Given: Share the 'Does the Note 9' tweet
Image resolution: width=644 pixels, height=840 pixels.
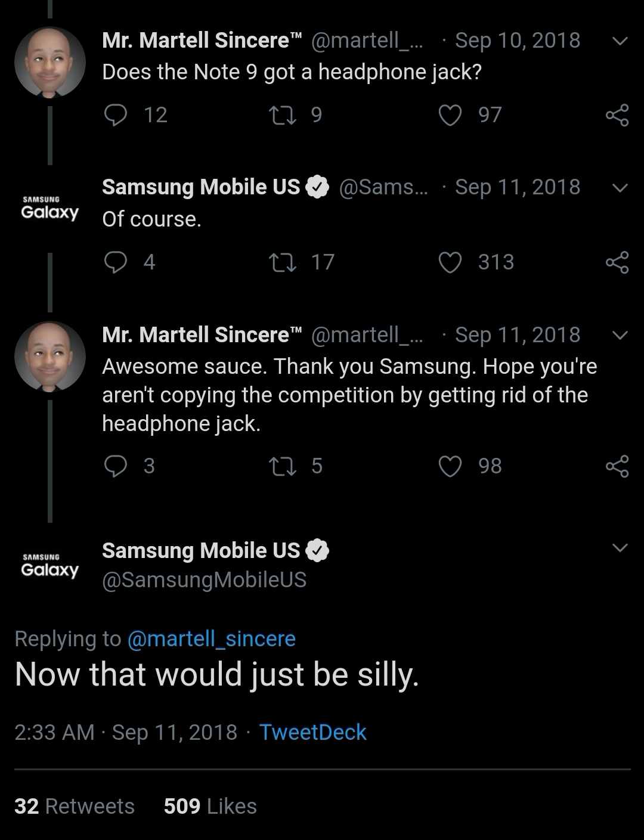Looking at the screenshot, I should coord(617,115).
